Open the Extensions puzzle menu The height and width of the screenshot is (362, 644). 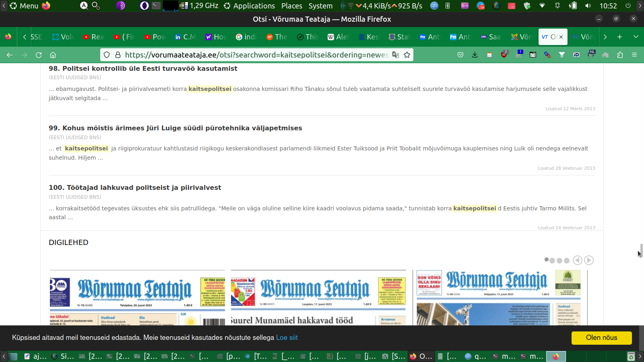[x=620, y=55]
